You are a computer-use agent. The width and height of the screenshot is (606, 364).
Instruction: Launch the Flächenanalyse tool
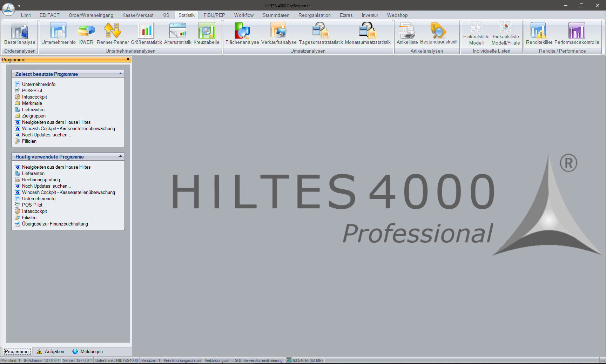pos(242,34)
